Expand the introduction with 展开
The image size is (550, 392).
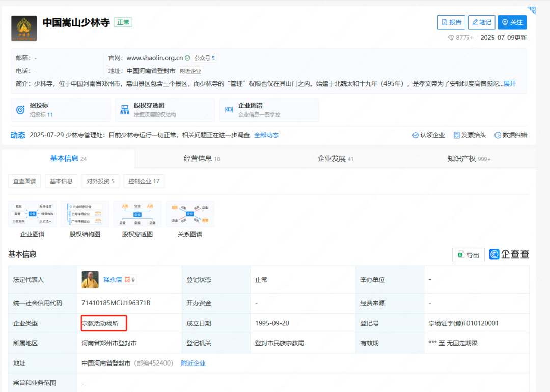pos(510,83)
